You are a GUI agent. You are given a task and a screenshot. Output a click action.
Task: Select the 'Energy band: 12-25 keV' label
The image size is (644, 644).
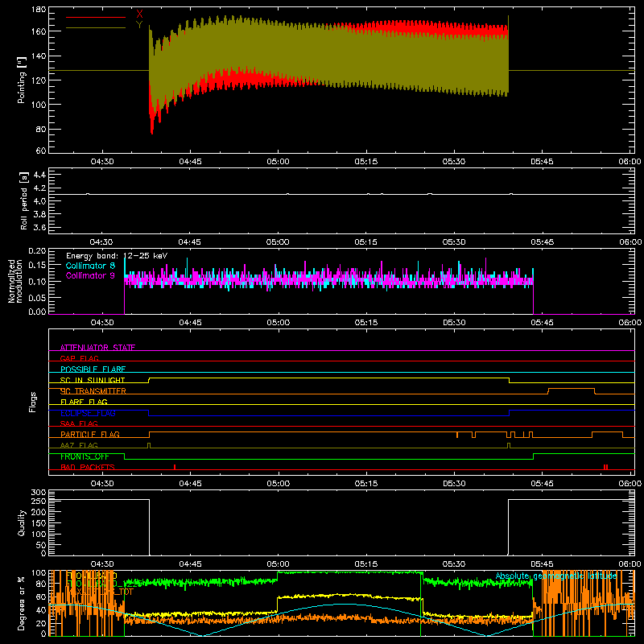117,256
